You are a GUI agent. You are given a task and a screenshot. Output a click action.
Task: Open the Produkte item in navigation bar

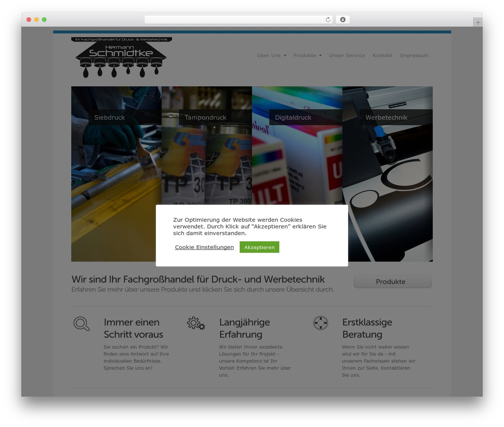305,56
